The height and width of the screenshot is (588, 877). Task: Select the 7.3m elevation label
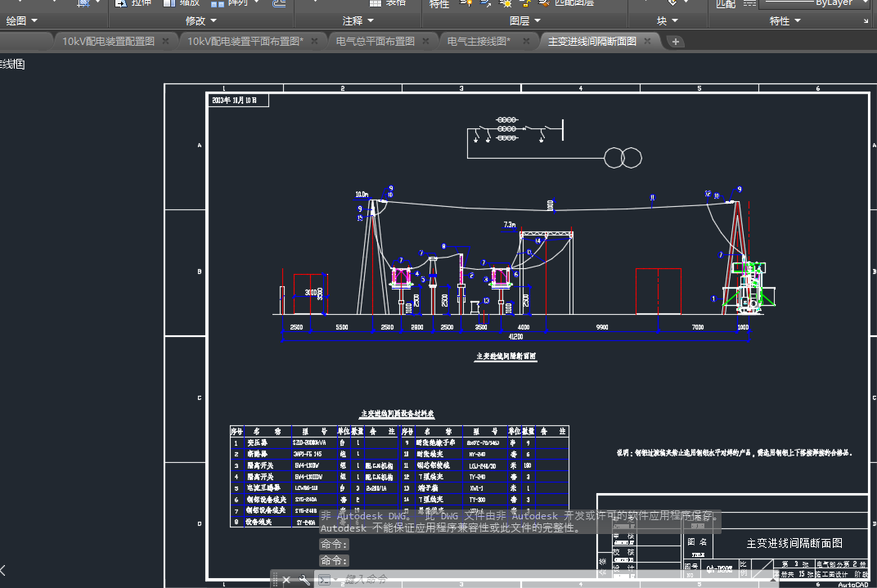coord(510,225)
